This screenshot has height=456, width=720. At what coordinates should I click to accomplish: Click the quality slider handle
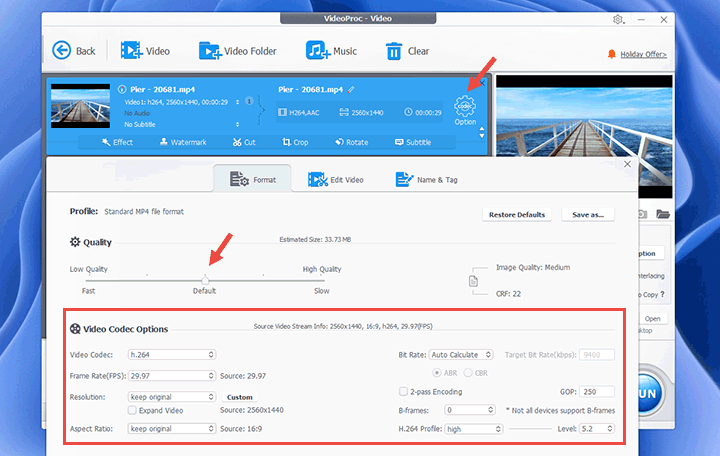(x=205, y=280)
